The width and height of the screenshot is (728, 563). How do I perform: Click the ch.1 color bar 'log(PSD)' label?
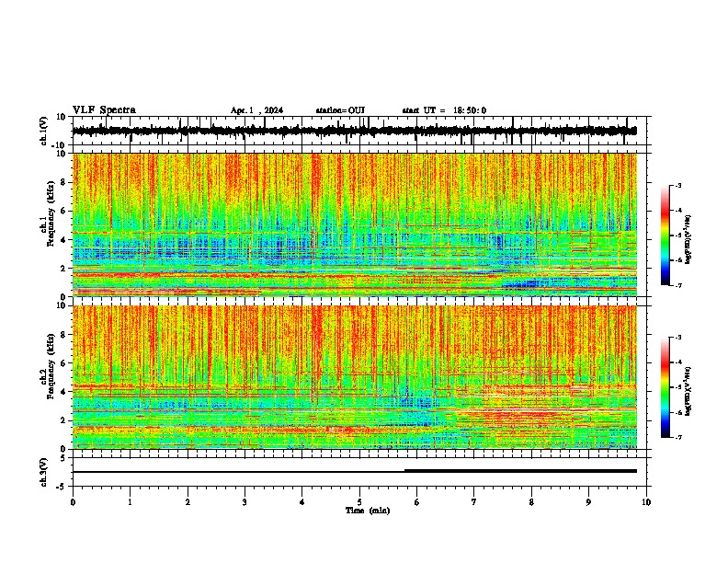click(x=688, y=239)
